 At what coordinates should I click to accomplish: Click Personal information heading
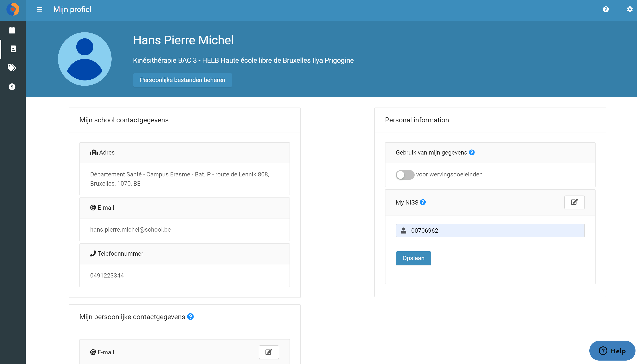click(417, 120)
